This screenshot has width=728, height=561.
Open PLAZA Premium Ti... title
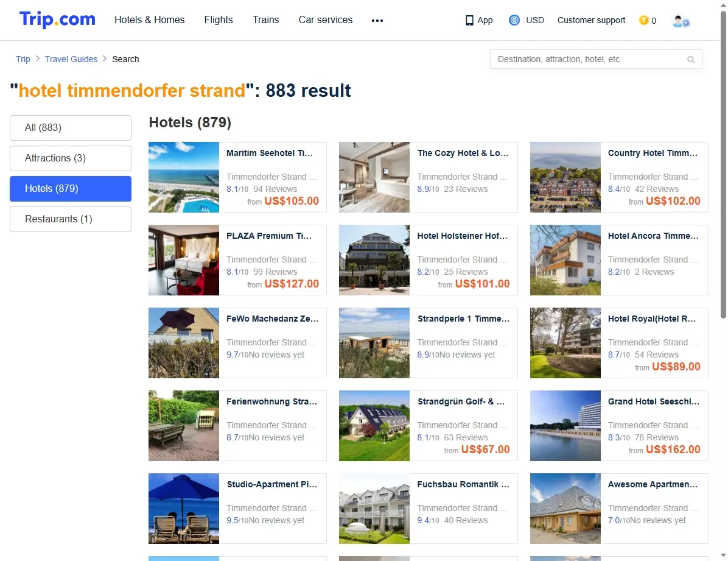269,236
